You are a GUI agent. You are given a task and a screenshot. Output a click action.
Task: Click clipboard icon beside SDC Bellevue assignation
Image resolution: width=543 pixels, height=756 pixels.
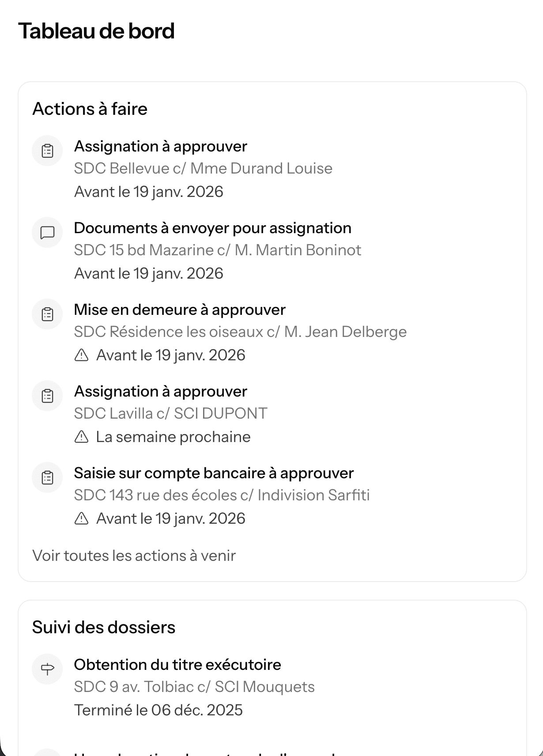point(47,151)
